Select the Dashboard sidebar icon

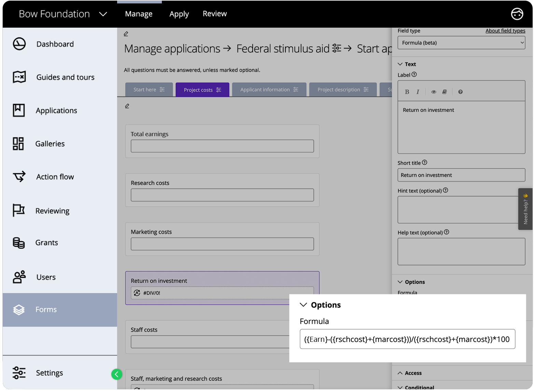pyautogui.click(x=19, y=44)
